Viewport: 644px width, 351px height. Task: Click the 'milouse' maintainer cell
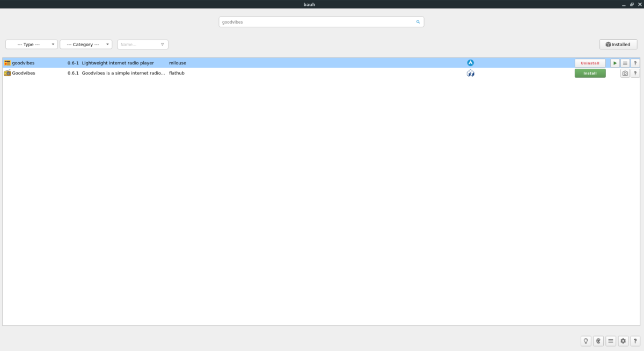(178, 63)
